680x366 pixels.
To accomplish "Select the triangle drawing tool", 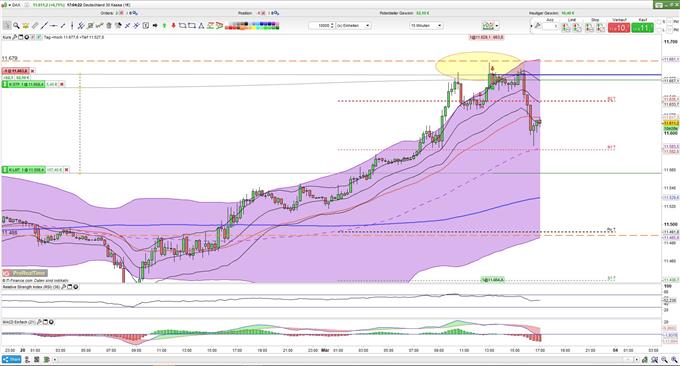I will pyautogui.click(x=201, y=26).
